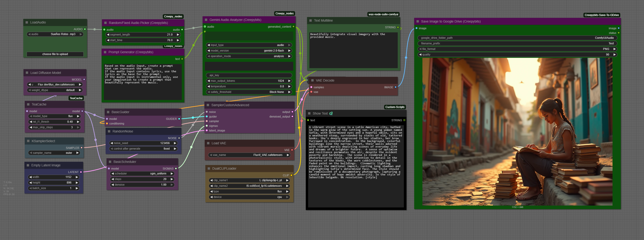644x240 pixels.
Task: Toggle collapse on the KSamplerSelect node
Action: [x=28, y=141]
